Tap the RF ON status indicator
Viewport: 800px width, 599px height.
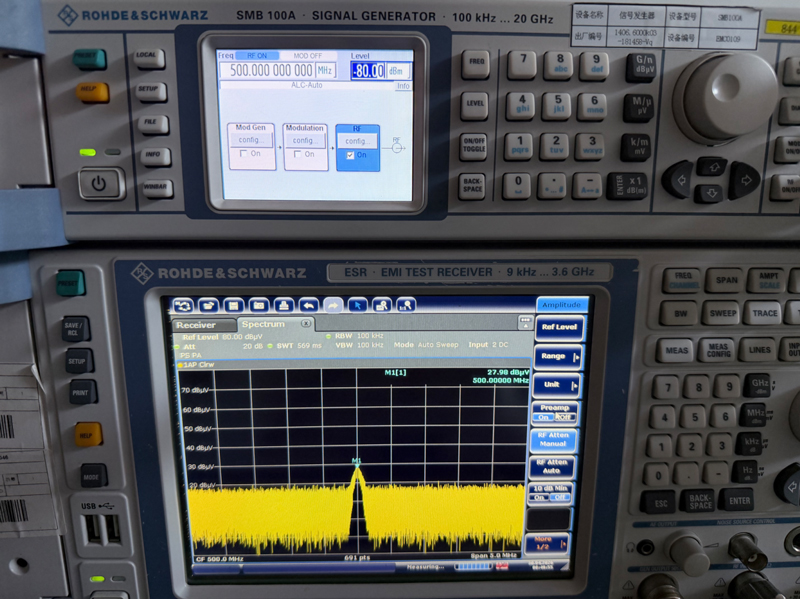[x=257, y=56]
